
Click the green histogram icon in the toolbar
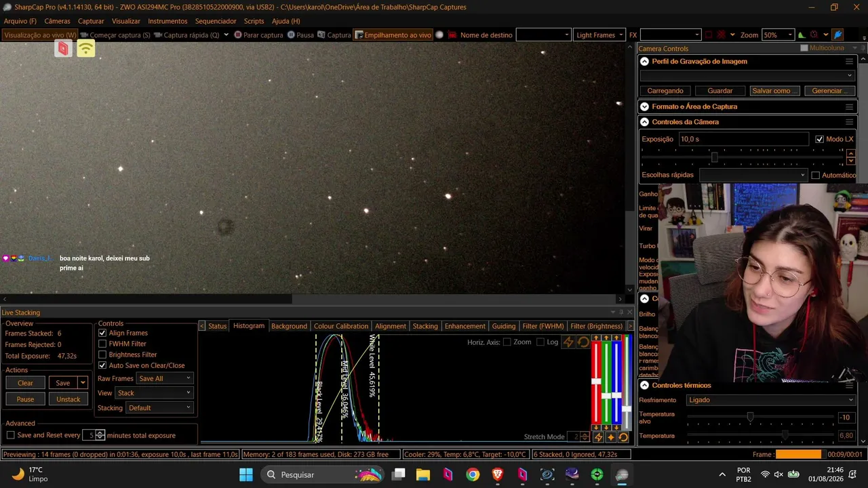[x=802, y=35]
